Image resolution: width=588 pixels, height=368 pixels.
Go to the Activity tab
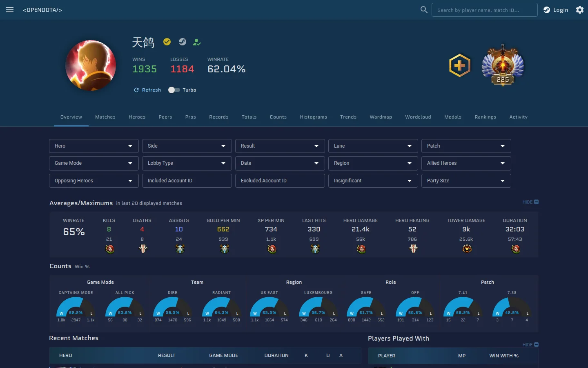click(519, 117)
